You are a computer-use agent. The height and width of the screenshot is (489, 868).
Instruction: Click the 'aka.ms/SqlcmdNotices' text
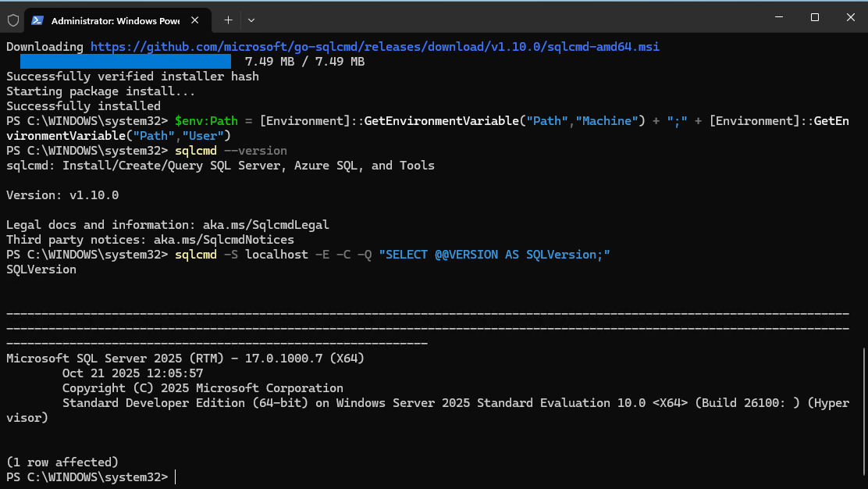[224, 240]
